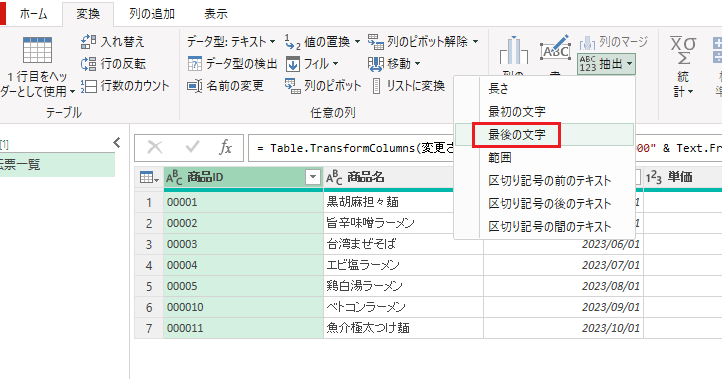Select cell 魚介極太つけ麺
This screenshot has width=722, height=379.
pyautogui.click(x=403, y=328)
